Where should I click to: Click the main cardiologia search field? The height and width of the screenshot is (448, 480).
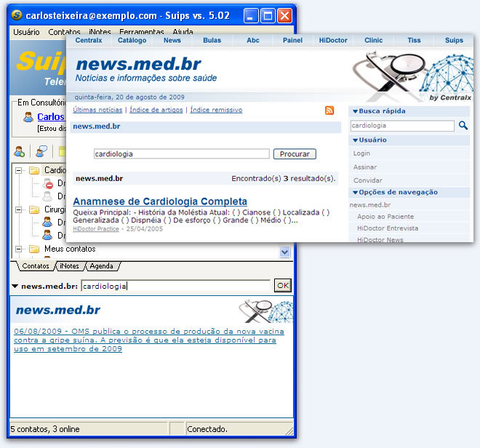(182, 153)
